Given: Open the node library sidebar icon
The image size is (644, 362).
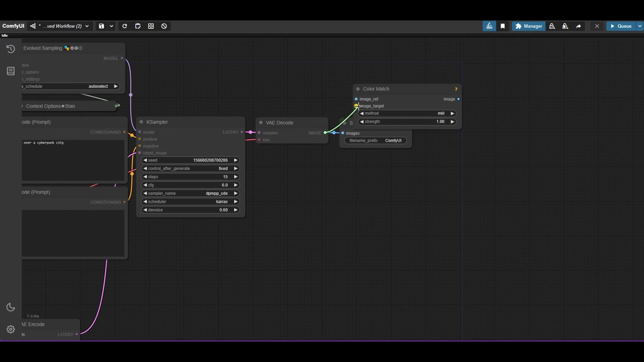Looking at the screenshot, I should [11, 71].
